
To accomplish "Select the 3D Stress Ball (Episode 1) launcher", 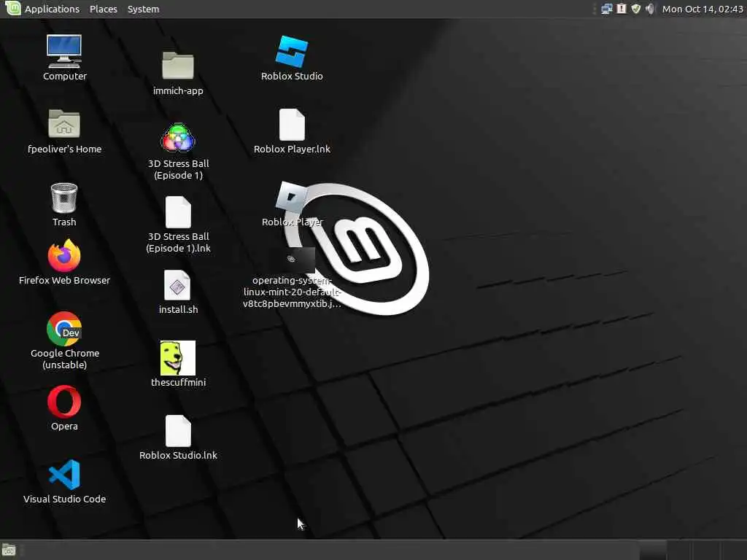I will pos(178,138).
